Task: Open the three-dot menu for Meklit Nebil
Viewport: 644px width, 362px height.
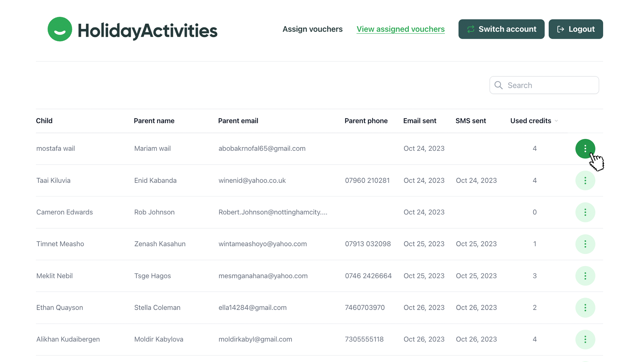Action: [x=585, y=276]
